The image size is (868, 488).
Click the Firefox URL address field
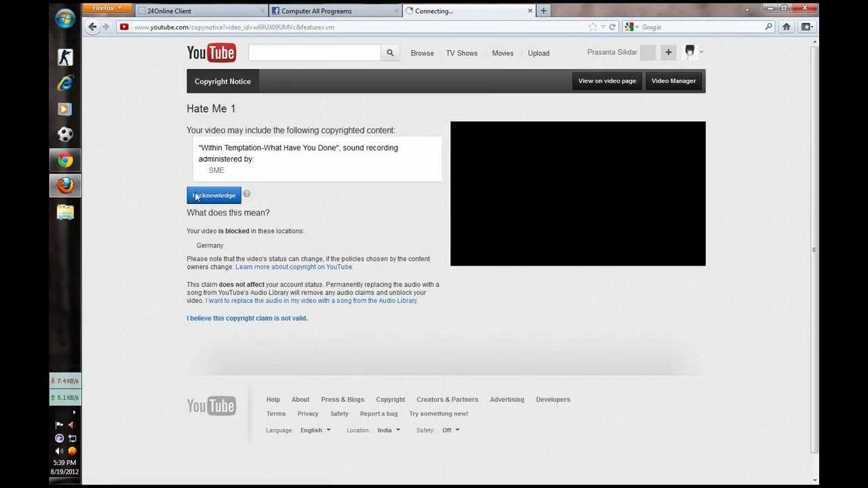[358, 27]
